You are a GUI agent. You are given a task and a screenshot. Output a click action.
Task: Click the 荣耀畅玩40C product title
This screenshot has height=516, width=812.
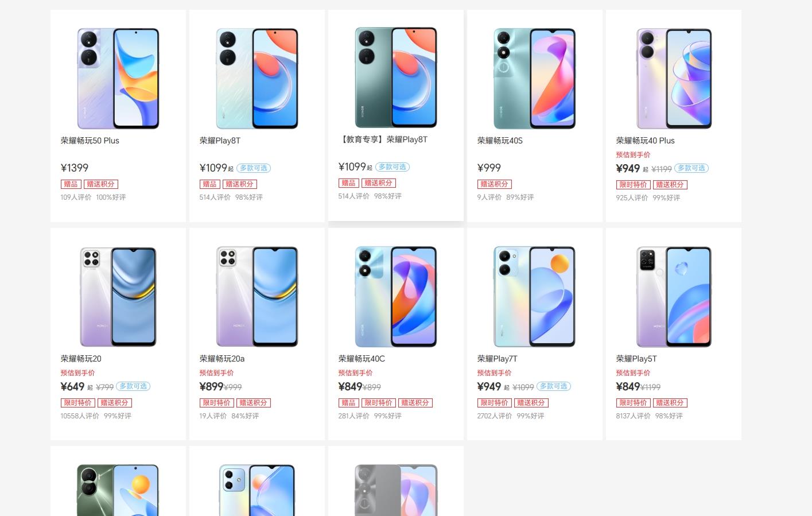pos(362,359)
